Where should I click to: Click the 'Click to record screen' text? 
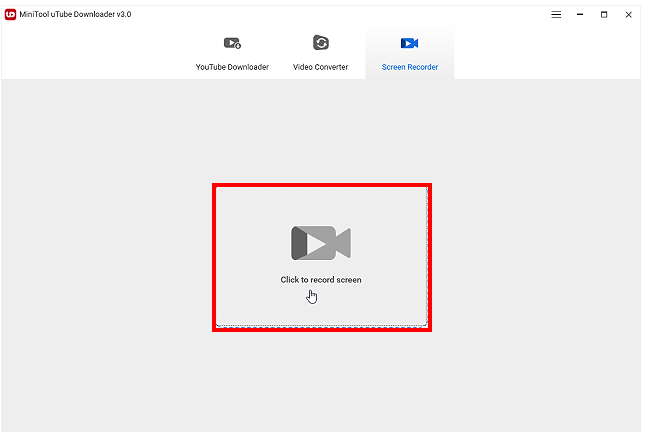click(x=321, y=280)
